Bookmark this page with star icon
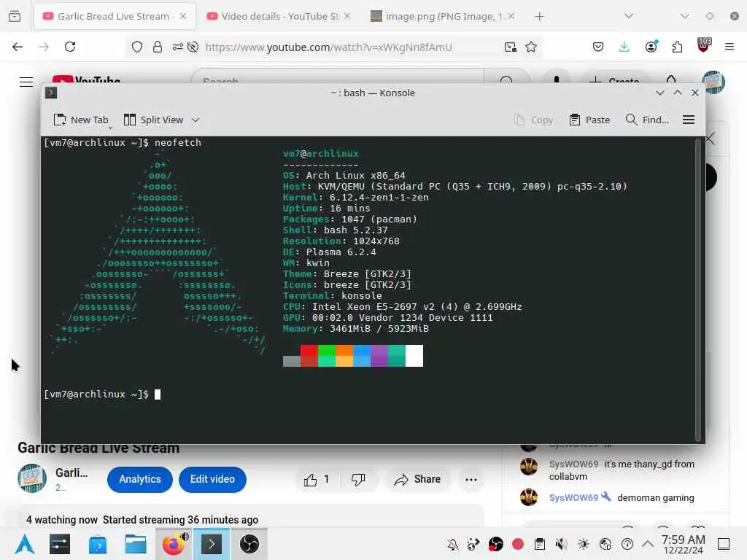 tap(531, 47)
